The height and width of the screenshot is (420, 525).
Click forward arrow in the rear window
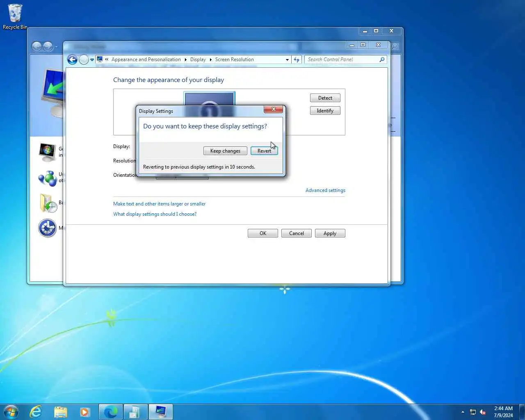pos(48,47)
